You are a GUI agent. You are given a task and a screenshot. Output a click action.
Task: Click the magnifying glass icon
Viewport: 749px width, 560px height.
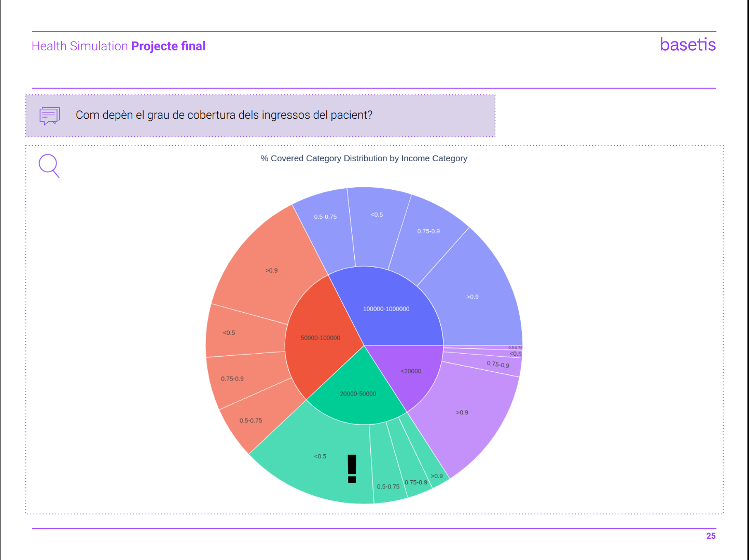point(49,165)
